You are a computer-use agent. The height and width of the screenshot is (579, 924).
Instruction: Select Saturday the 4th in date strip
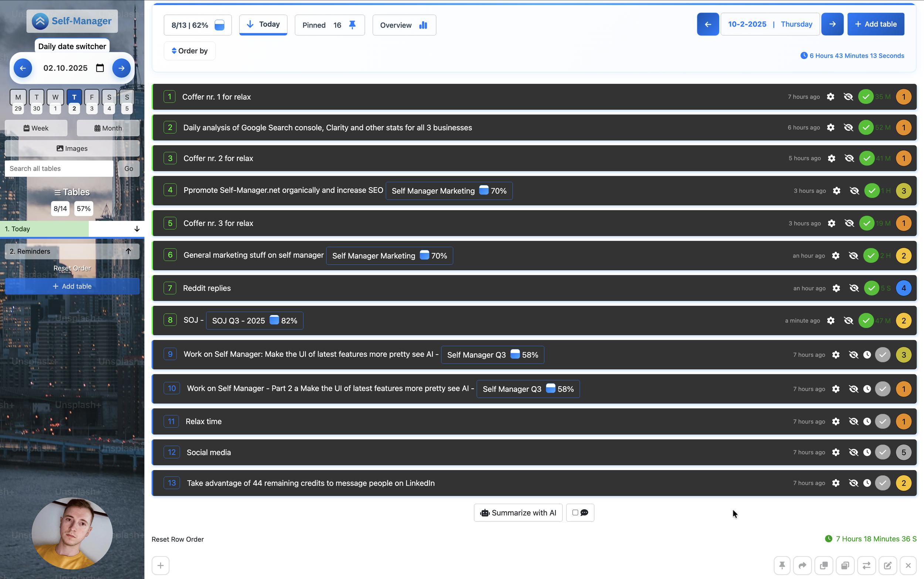109,102
